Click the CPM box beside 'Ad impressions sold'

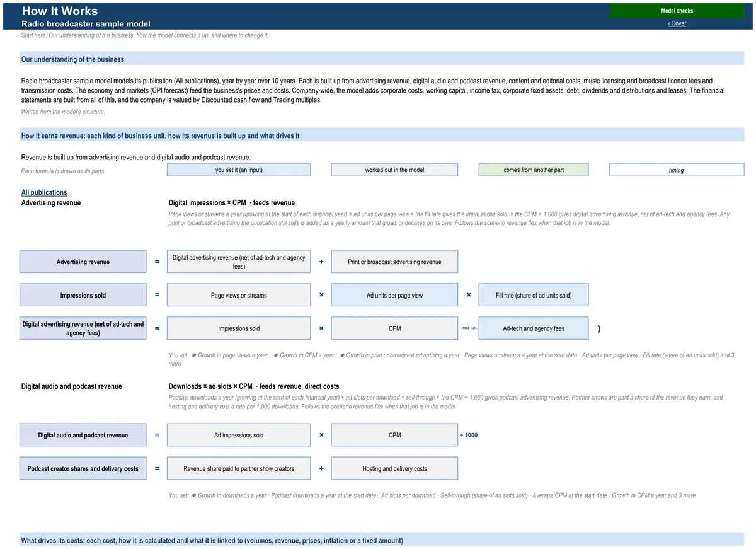tap(394, 435)
